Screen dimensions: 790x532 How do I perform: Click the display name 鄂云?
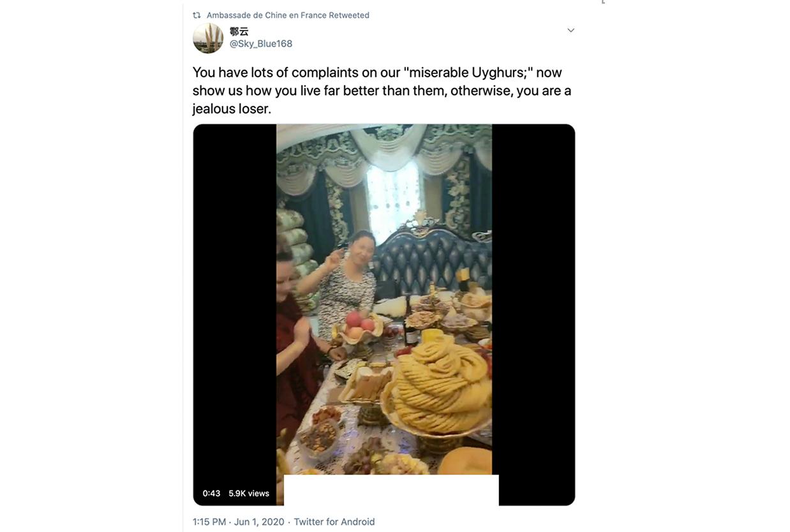click(239, 30)
